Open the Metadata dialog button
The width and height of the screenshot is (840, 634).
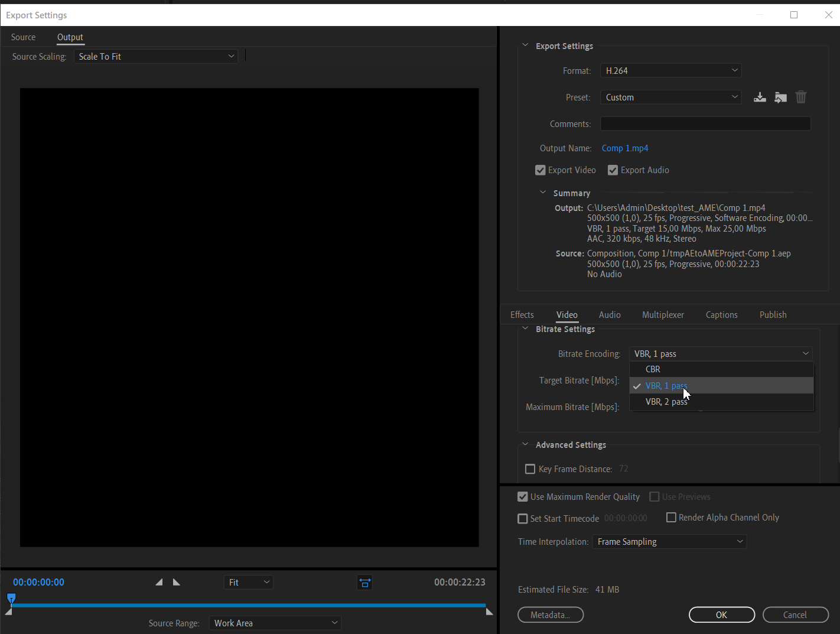(551, 615)
